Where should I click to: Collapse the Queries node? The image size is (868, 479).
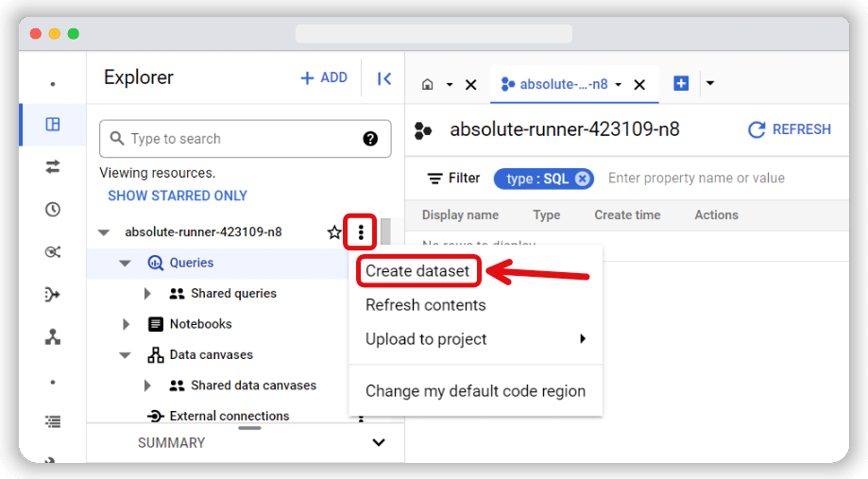coord(125,263)
